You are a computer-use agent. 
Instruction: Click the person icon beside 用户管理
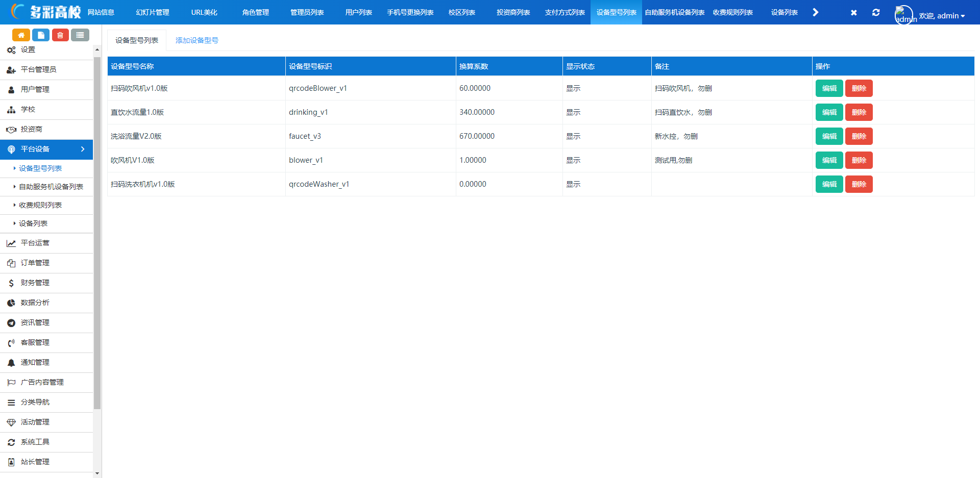pyautogui.click(x=11, y=90)
